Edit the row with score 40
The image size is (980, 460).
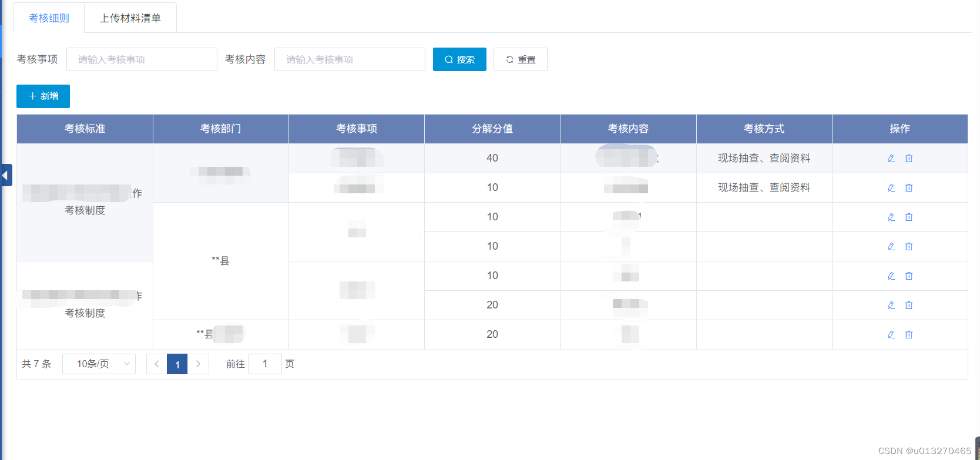tap(891, 158)
